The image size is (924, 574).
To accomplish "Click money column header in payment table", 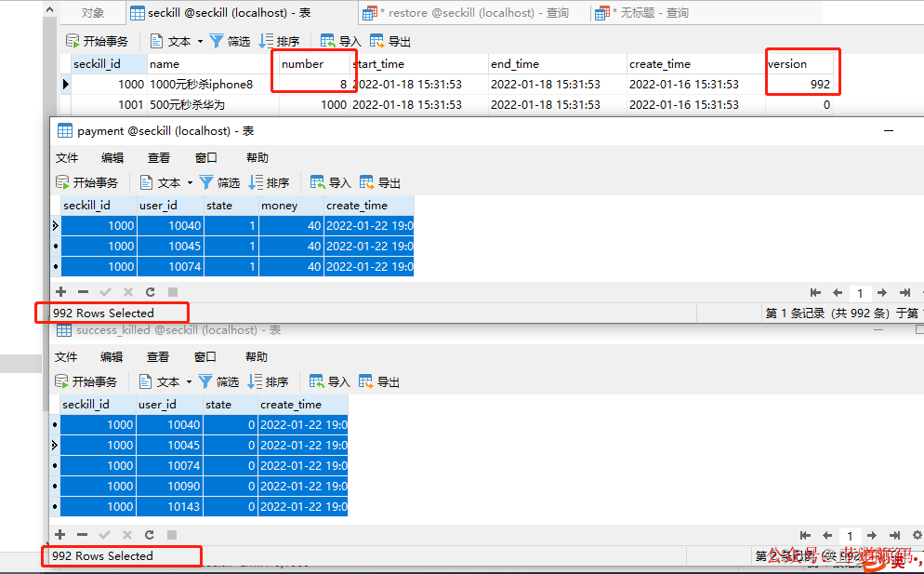I will 292,206.
